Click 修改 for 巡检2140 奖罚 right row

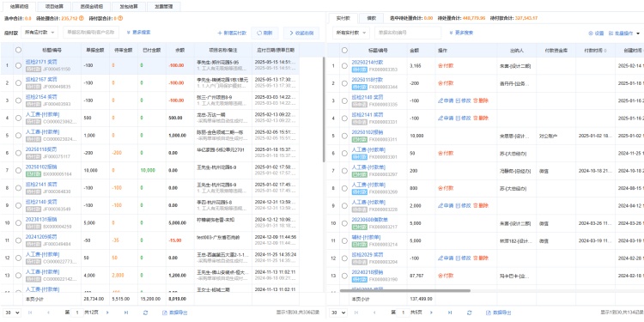point(464,100)
